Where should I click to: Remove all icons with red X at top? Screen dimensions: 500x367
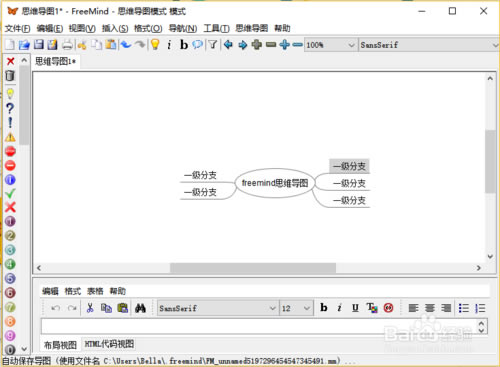(x=10, y=61)
